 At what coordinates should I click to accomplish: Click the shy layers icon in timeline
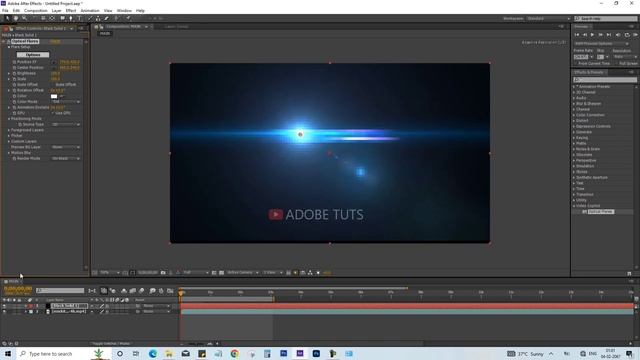coord(124,291)
